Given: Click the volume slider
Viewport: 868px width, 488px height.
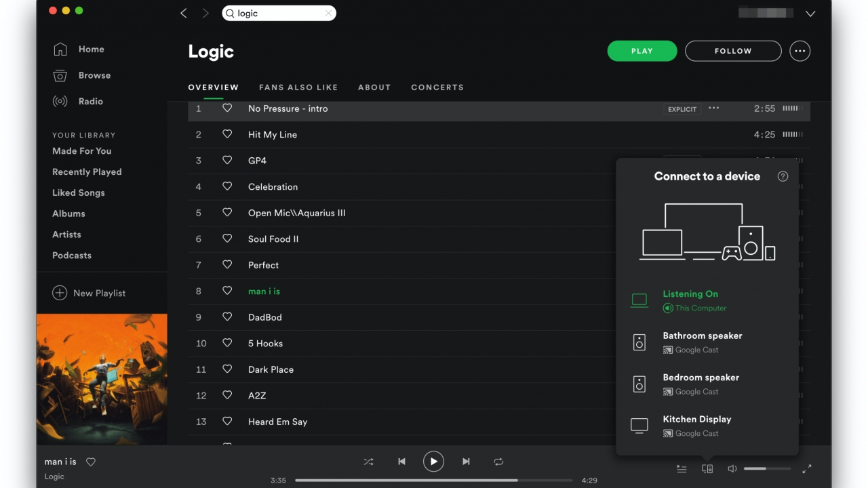Looking at the screenshot, I should pyautogui.click(x=766, y=468).
